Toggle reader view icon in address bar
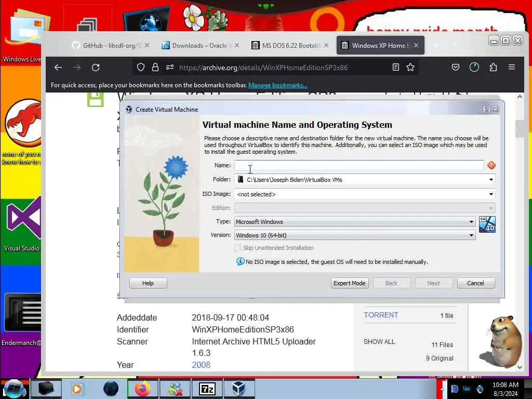Viewport: 532px width, 399px height. click(x=395, y=67)
